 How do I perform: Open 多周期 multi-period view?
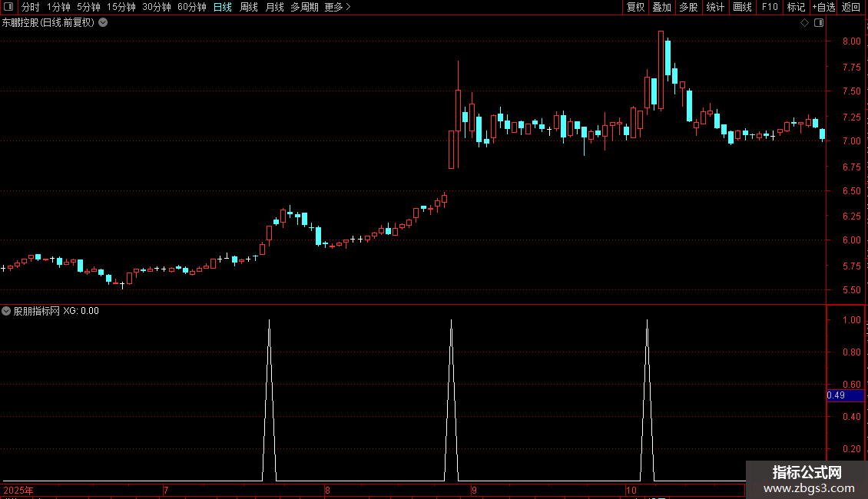point(304,7)
